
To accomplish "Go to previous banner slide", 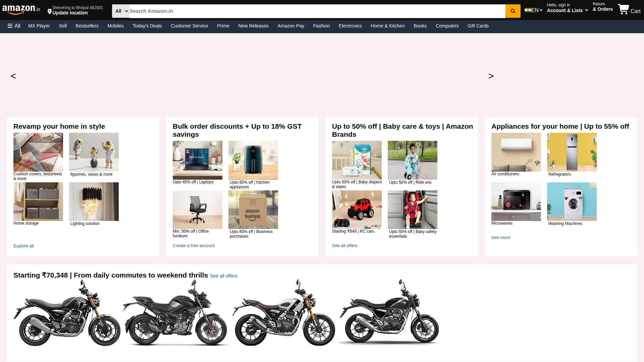I will click(13, 76).
